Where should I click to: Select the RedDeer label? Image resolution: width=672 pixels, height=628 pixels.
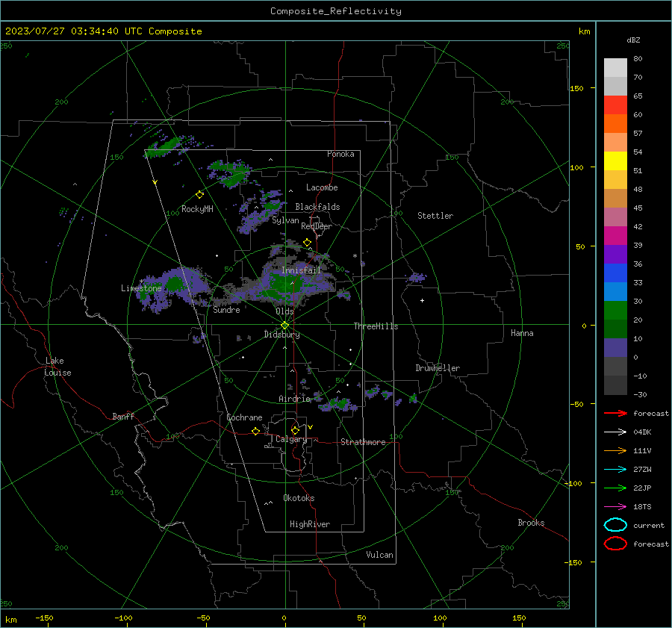click(x=317, y=226)
